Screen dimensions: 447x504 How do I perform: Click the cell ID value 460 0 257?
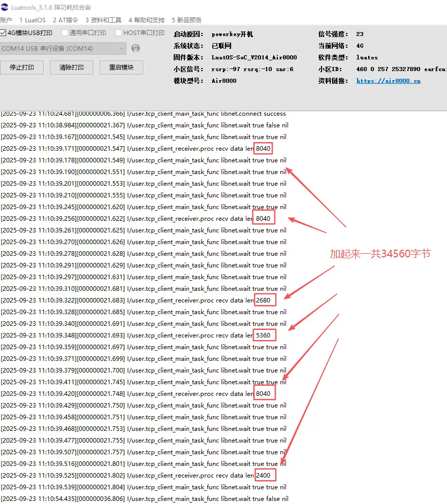[372, 69]
